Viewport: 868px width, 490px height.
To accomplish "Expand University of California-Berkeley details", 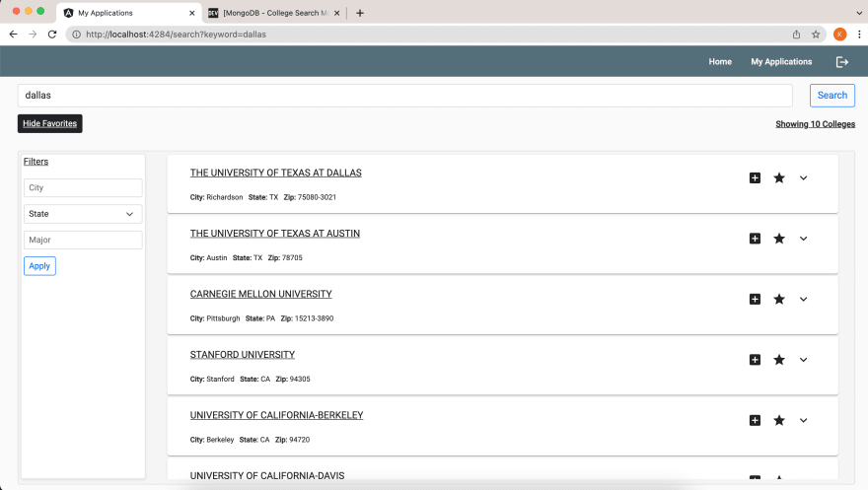I will 803,420.
